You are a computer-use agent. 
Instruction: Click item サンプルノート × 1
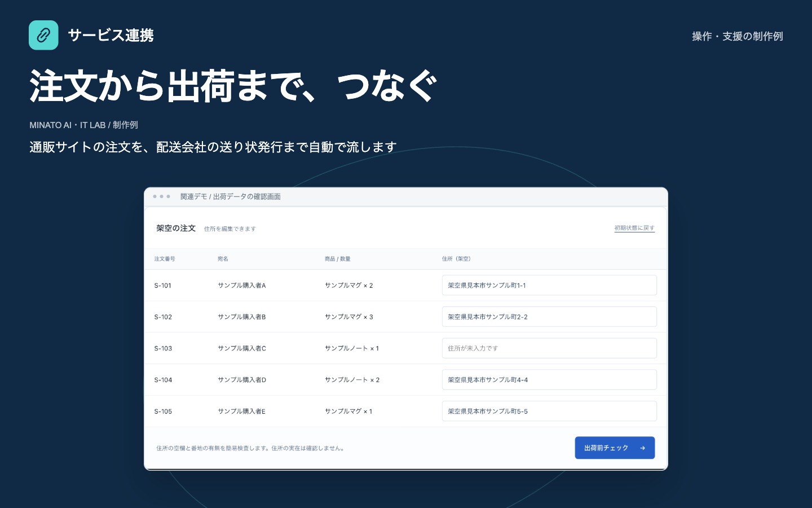click(x=352, y=349)
